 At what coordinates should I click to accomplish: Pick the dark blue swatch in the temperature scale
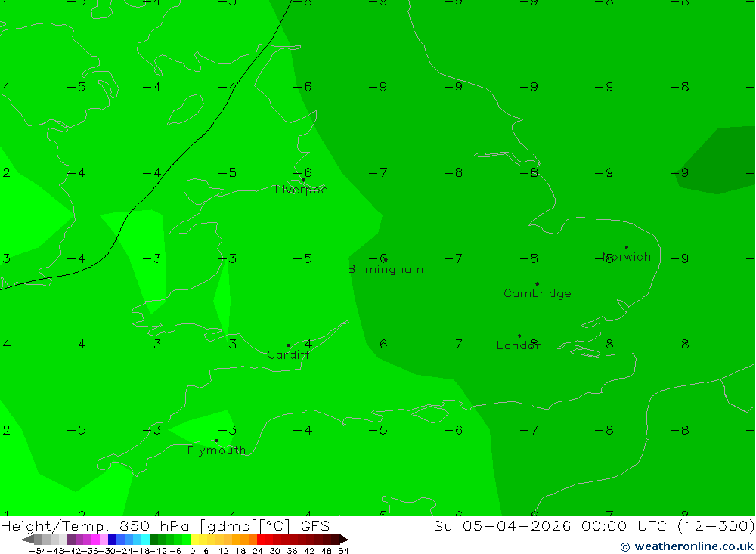[x=112, y=540]
